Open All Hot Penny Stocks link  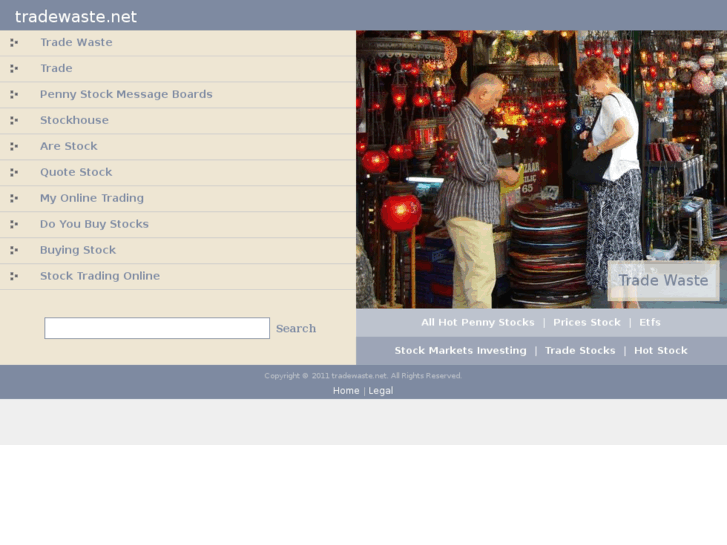(x=478, y=322)
